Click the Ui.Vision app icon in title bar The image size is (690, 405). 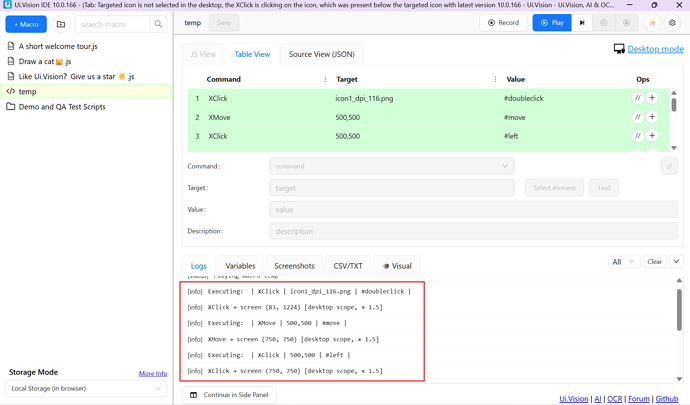7,5
